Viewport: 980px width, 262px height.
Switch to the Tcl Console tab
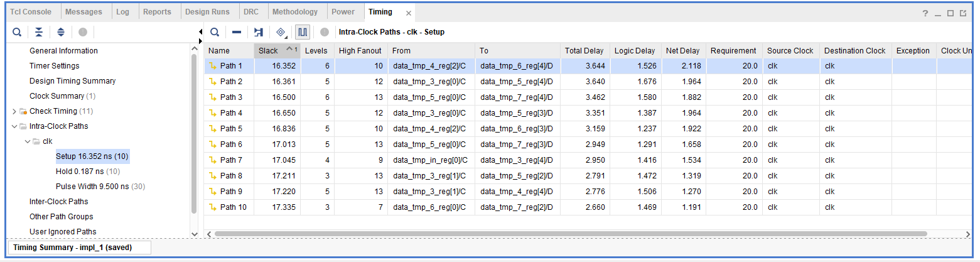click(31, 12)
